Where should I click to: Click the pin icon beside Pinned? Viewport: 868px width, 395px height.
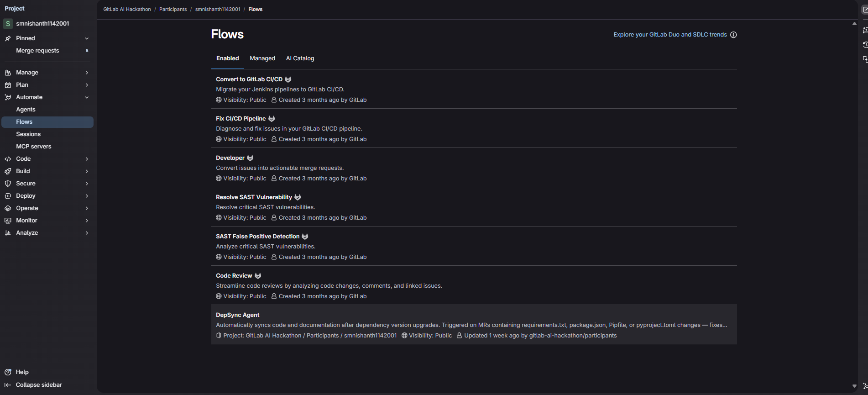pyautogui.click(x=8, y=38)
